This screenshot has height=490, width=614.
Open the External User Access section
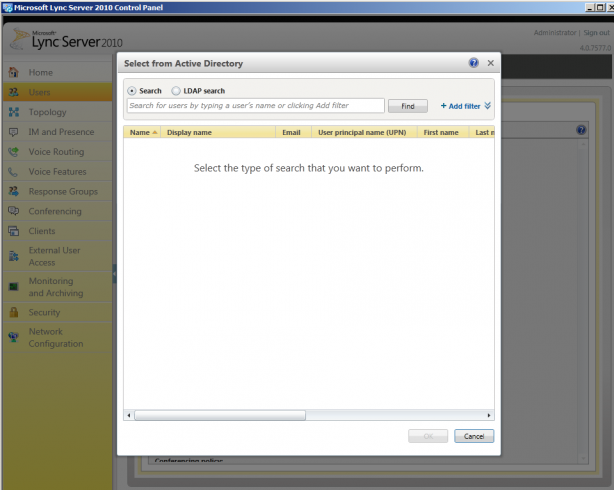pos(58,256)
